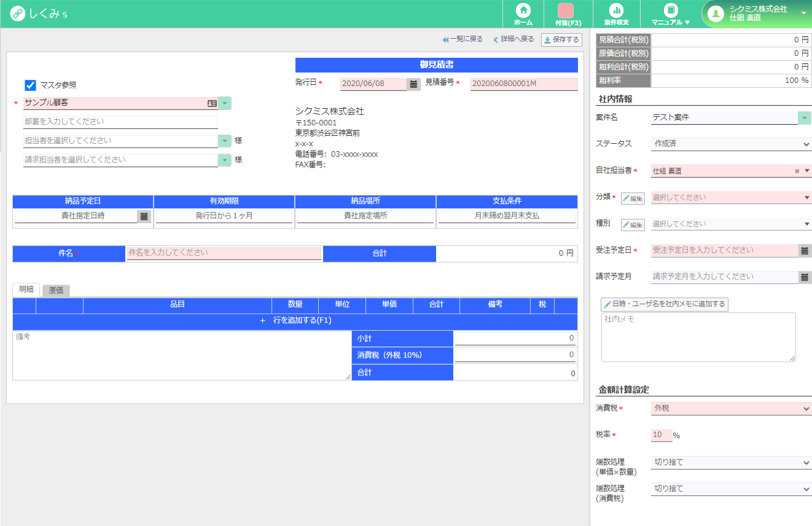This screenshot has height=526, width=812.
Task: Open the 付箋(F3) sticky note
Action: [x=568, y=14]
